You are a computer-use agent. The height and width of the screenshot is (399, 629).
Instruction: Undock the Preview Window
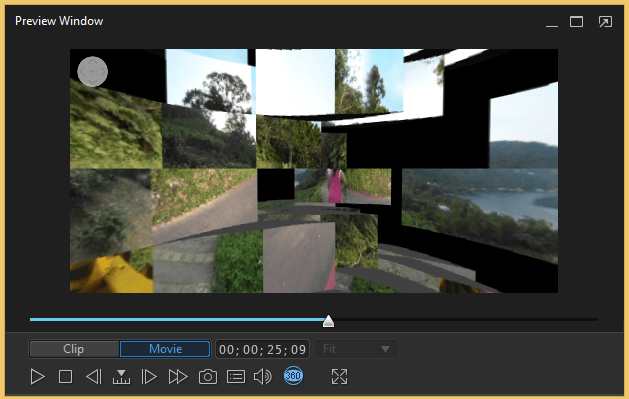pos(605,22)
